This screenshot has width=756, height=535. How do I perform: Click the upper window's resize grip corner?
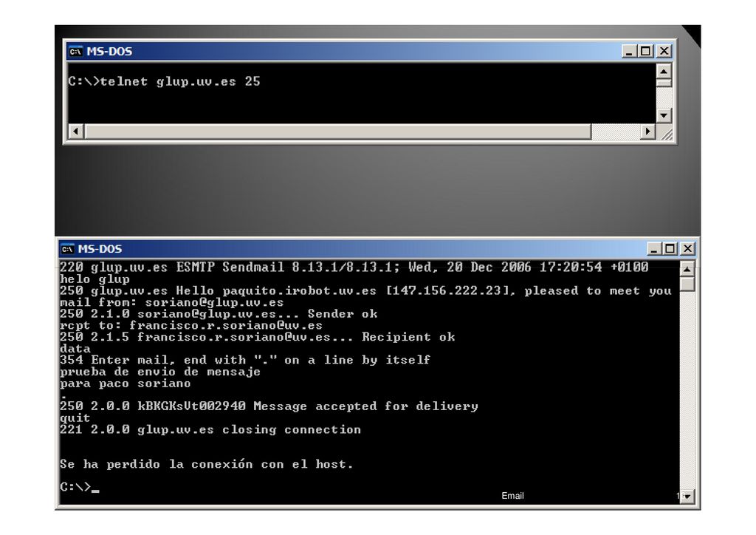point(665,132)
